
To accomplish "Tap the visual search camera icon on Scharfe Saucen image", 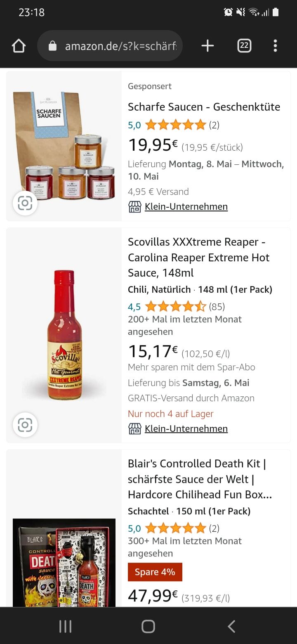I will tap(25, 203).
